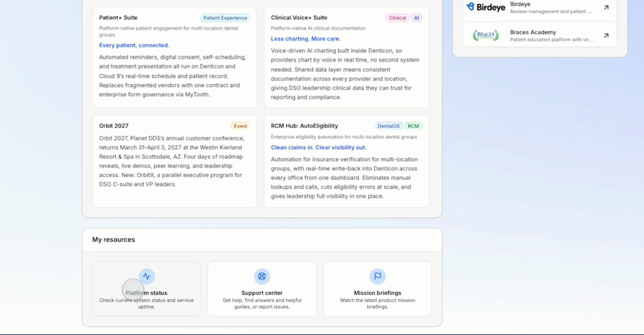Click 'Platform-native patient engagement' subtitle text

169,31
